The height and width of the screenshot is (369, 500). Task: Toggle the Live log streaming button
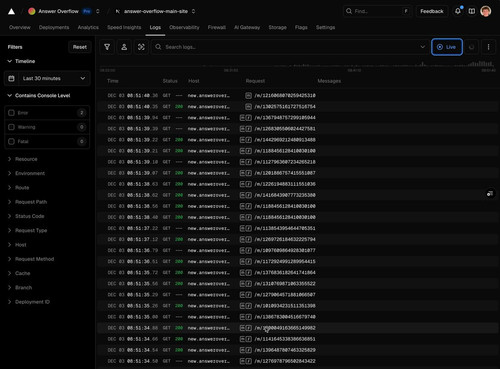(x=447, y=47)
